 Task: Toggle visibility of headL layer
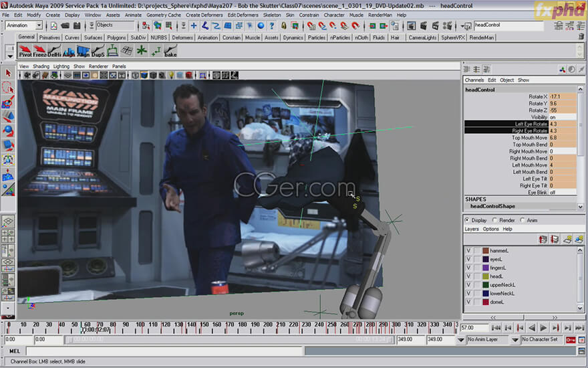[x=468, y=276]
